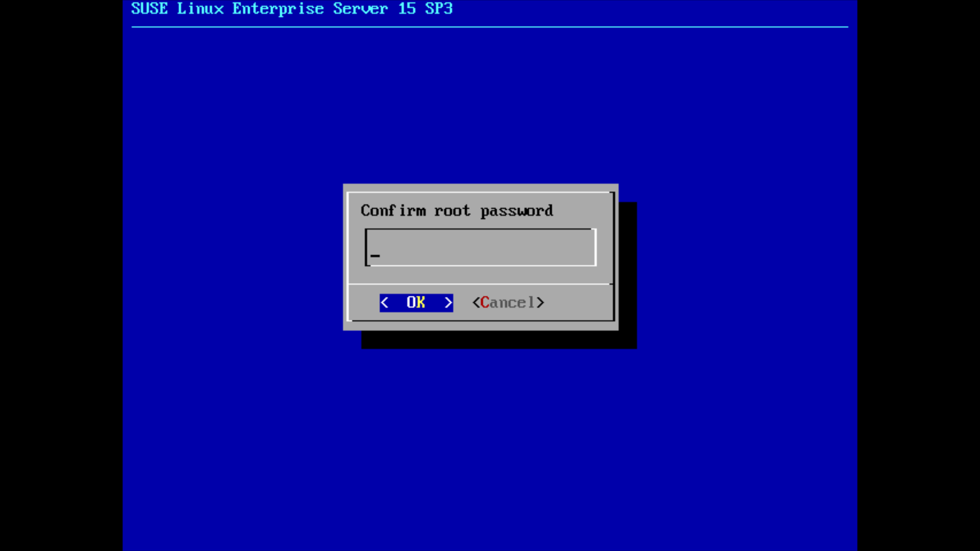This screenshot has height=551, width=980.
Task: Click the right angle bracket of OK
Action: tap(448, 303)
